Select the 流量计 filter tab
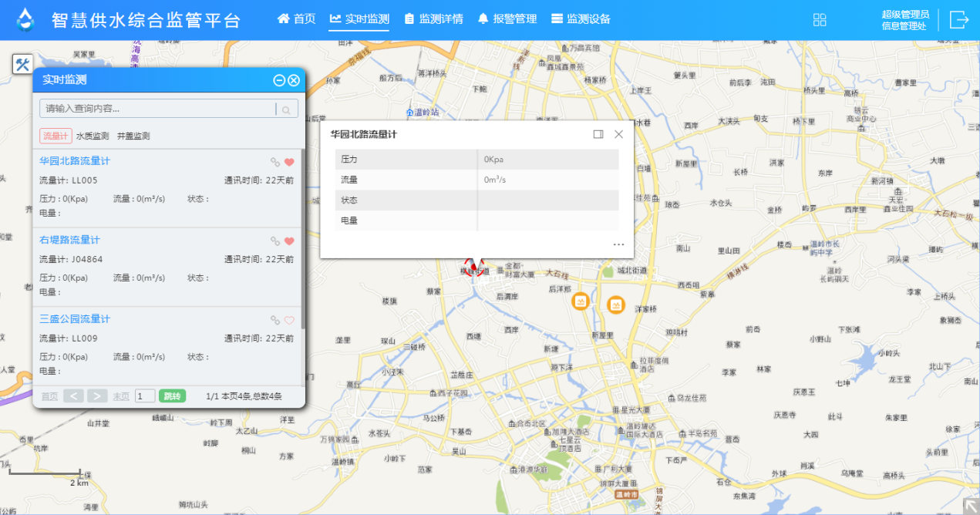 (x=56, y=136)
